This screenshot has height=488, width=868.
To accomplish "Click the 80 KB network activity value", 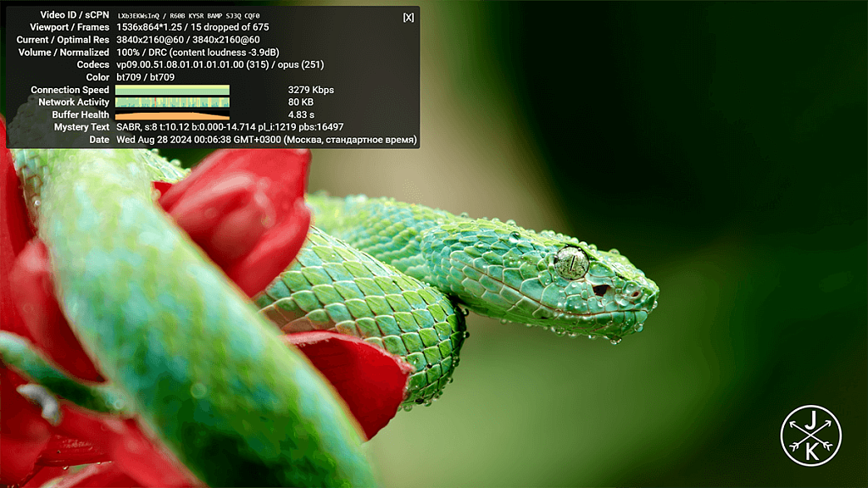I will pyautogui.click(x=301, y=102).
